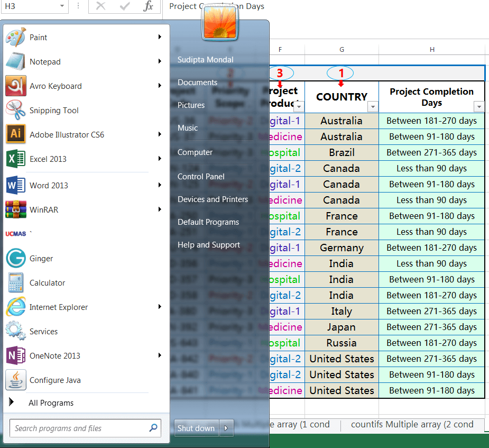Switch to the array (1 cond sheet tab
This screenshot has width=489, height=448.
299,425
